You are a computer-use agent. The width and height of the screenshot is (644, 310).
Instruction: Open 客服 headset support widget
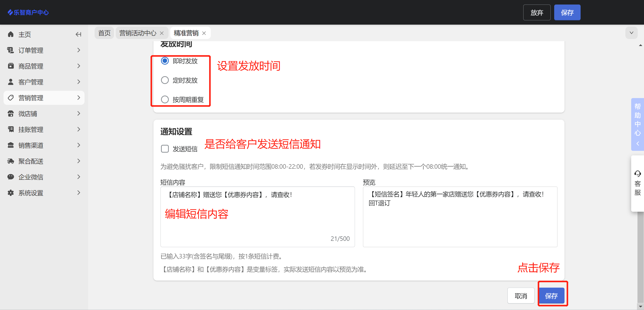tap(637, 183)
